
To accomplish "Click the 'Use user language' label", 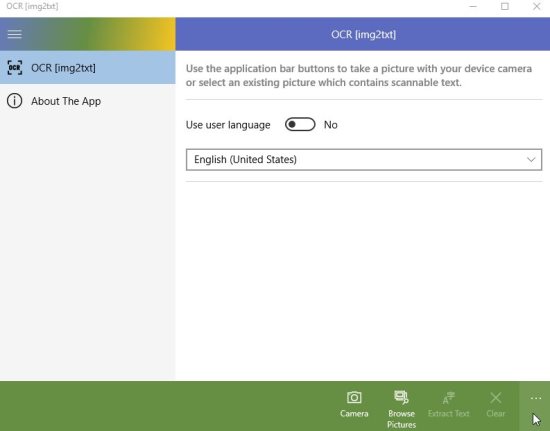I will 228,125.
